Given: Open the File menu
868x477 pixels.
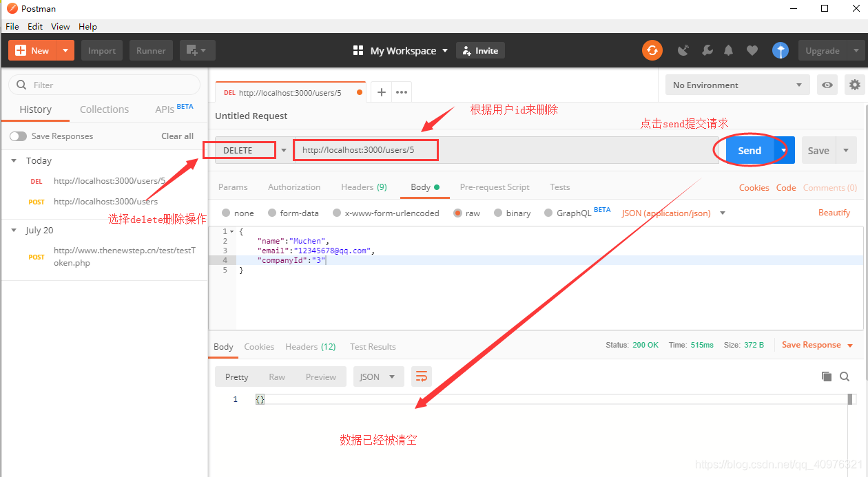Looking at the screenshot, I should tap(12, 26).
